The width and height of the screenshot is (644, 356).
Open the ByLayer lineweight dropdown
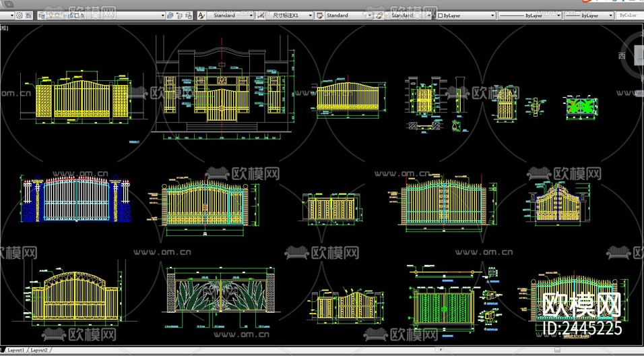coord(611,16)
